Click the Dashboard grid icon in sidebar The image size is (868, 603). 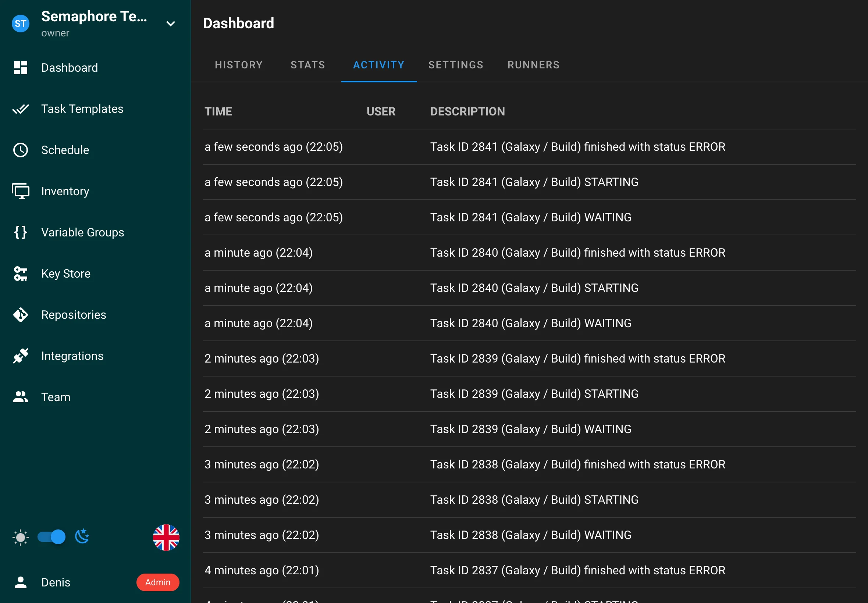pyautogui.click(x=20, y=68)
